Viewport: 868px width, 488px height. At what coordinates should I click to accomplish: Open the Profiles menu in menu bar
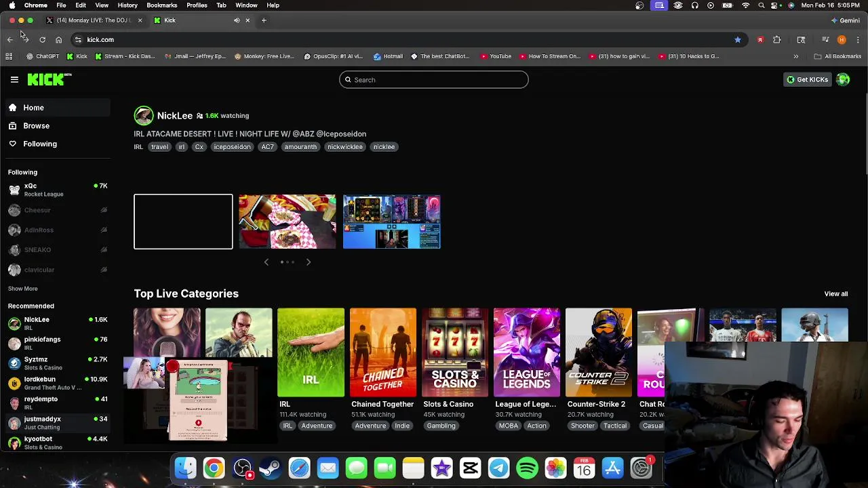tap(197, 5)
